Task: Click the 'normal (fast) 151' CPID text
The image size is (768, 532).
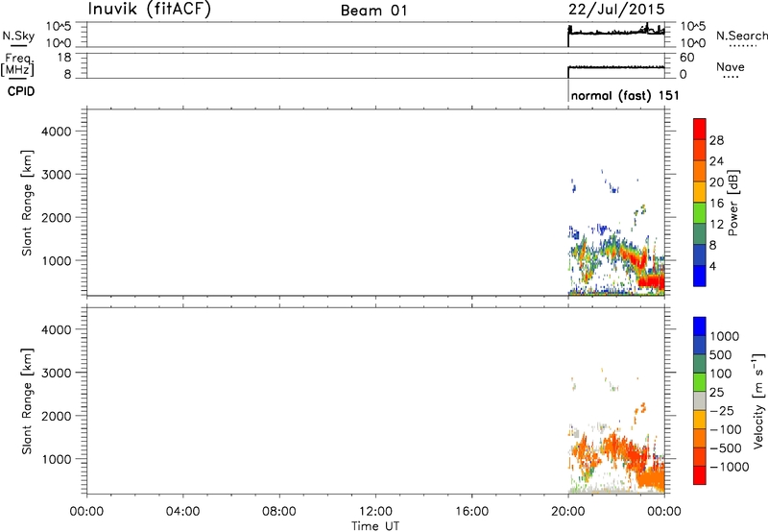Action: [x=625, y=95]
